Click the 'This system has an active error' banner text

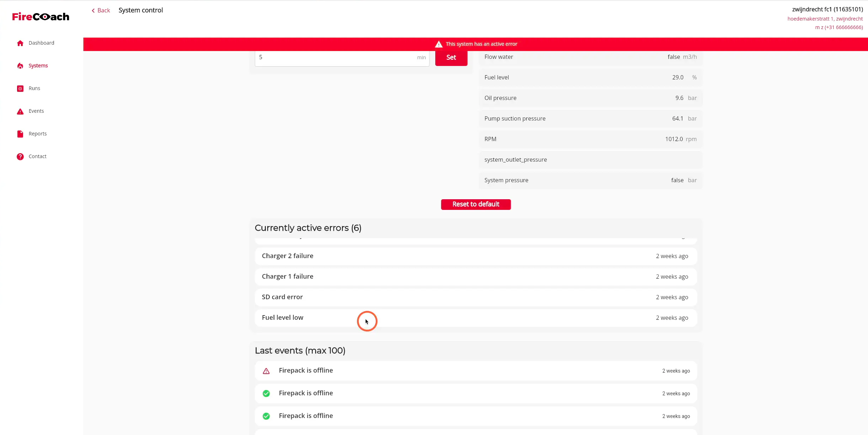481,44
